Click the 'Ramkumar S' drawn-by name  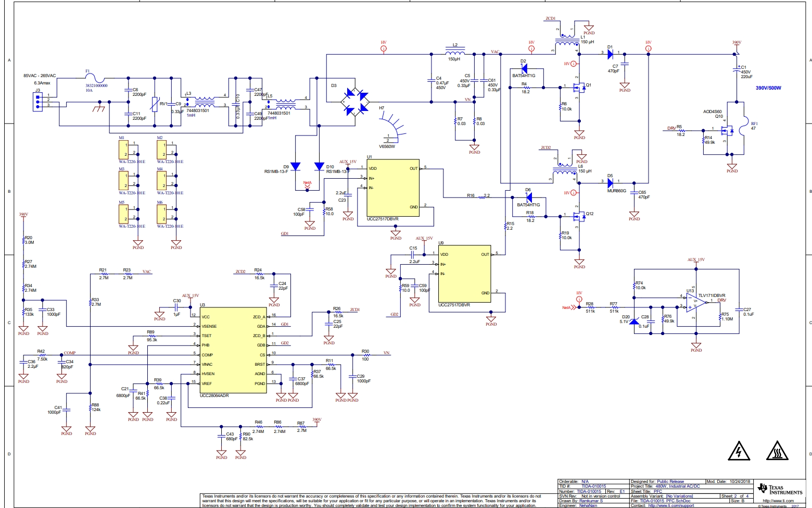tap(591, 501)
